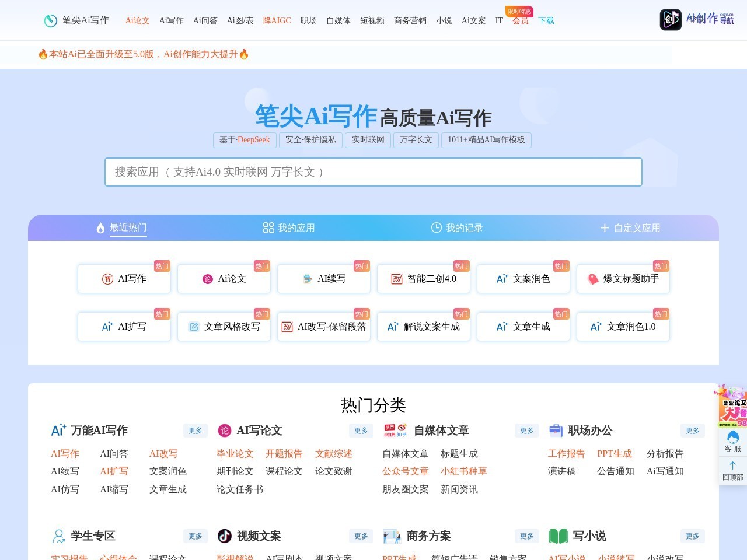
Task: Open the AI仿写 link
Action: point(65,489)
